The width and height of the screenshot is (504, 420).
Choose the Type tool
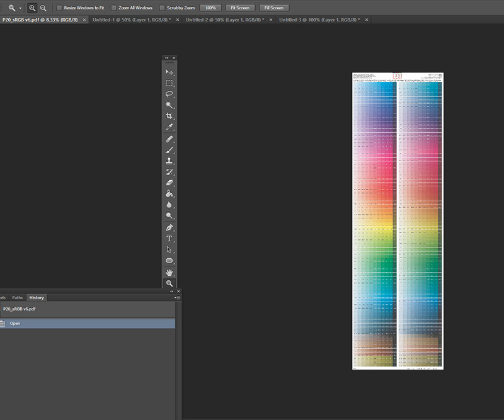[169, 239]
